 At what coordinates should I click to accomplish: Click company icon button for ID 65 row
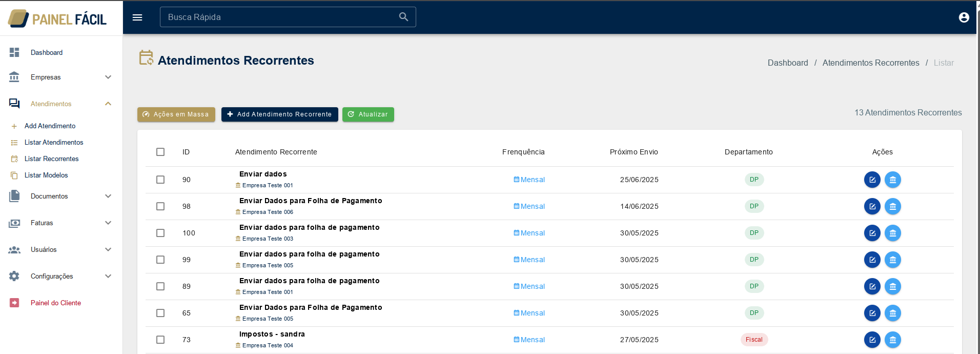click(x=893, y=313)
